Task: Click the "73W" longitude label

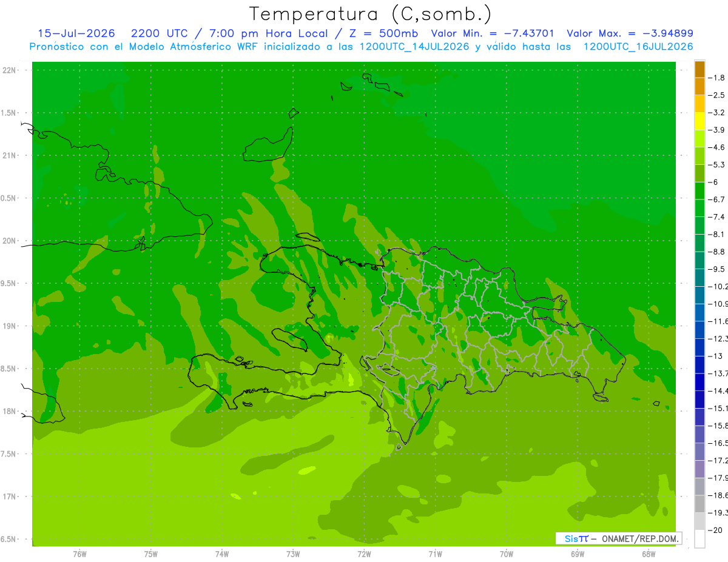Action: (293, 554)
